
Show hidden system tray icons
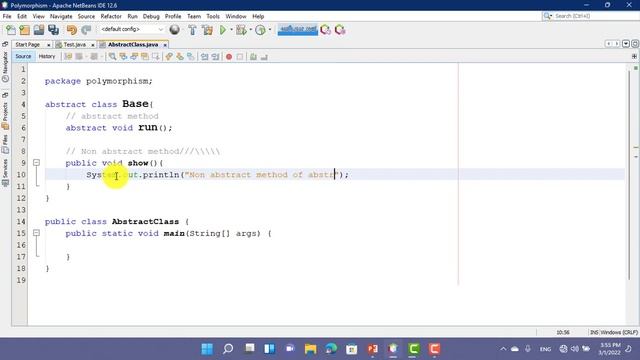(503, 349)
